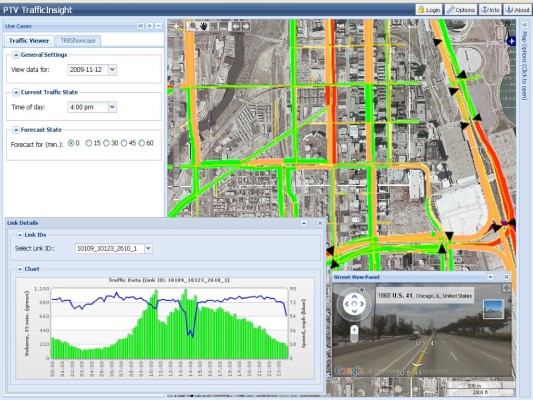Switch to the Traffic Viewer tab
The width and height of the screenshot is (533, 400).
click(x=29, y=40)
